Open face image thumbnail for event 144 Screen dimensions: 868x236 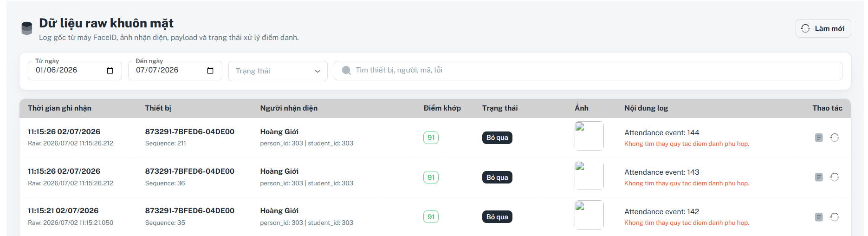pyautogui.click(x=589, y=136)
